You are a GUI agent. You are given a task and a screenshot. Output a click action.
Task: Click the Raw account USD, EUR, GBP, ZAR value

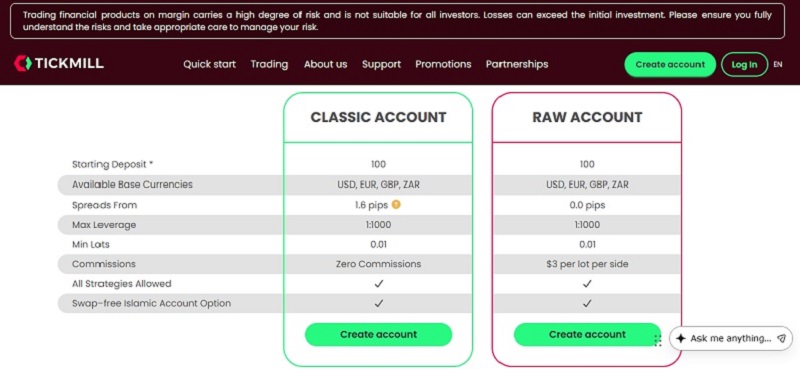coord(587,184)
